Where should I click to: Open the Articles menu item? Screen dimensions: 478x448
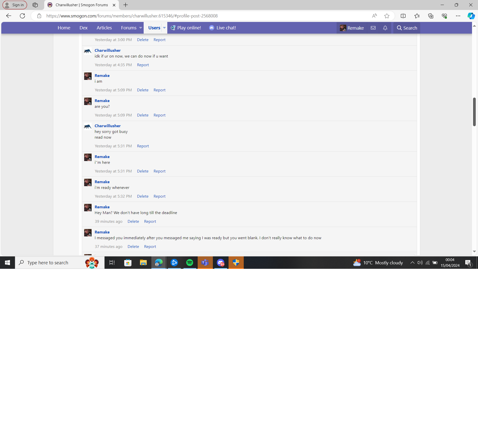pyautogui.click(x=104, y=28)
